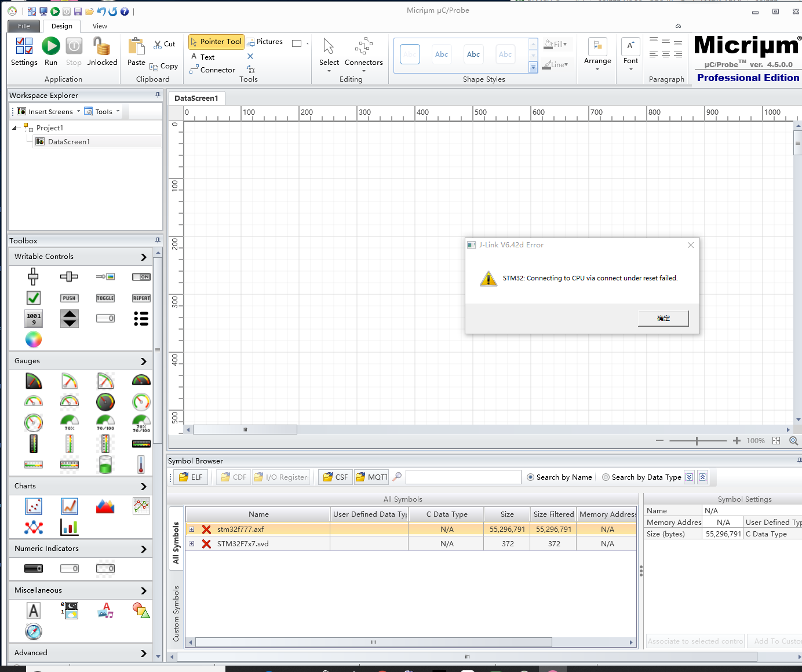
Task: Pick the REPEAT button control
Action: click(141, 298)
